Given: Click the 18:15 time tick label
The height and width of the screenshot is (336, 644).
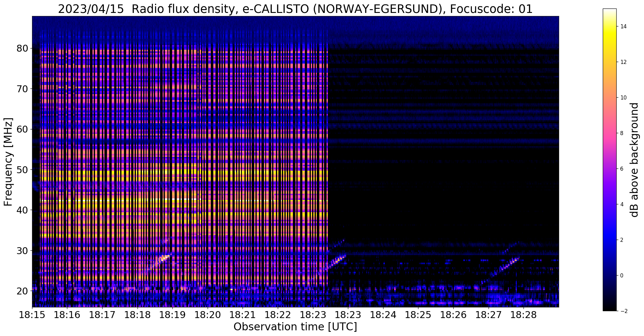Looking at the screenshot, I should (32, 315).
